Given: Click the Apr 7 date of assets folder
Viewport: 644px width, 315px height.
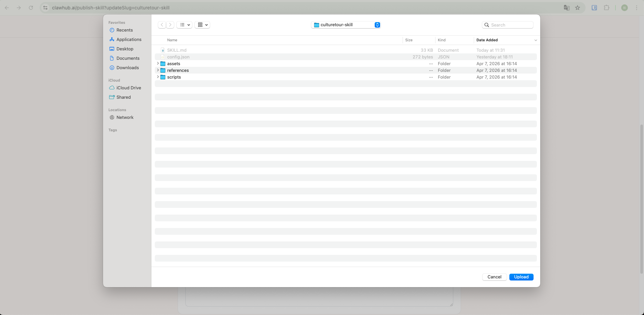Looking at the screenshot, I should [x=497, y=63].
